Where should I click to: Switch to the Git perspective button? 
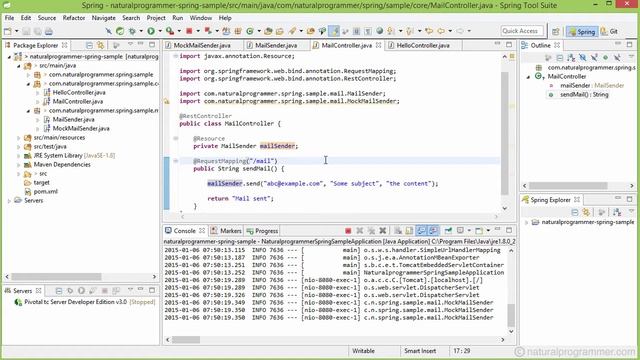pos(609,31)
